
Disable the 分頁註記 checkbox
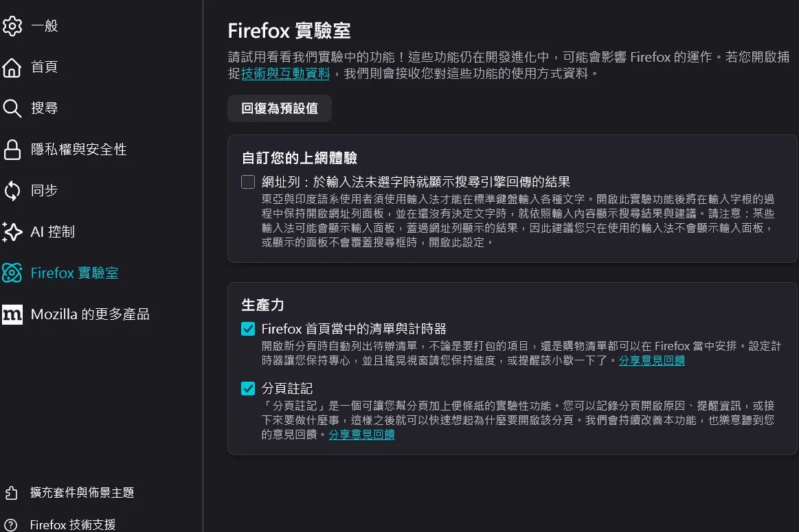pyautogui.click(x=248, y=389)
